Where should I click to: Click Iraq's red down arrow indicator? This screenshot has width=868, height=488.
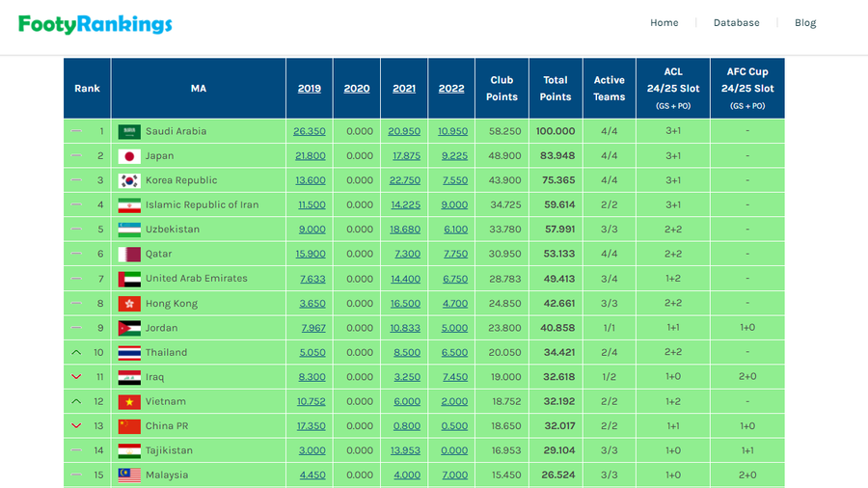pyautogui.click(x=76, y=377)
